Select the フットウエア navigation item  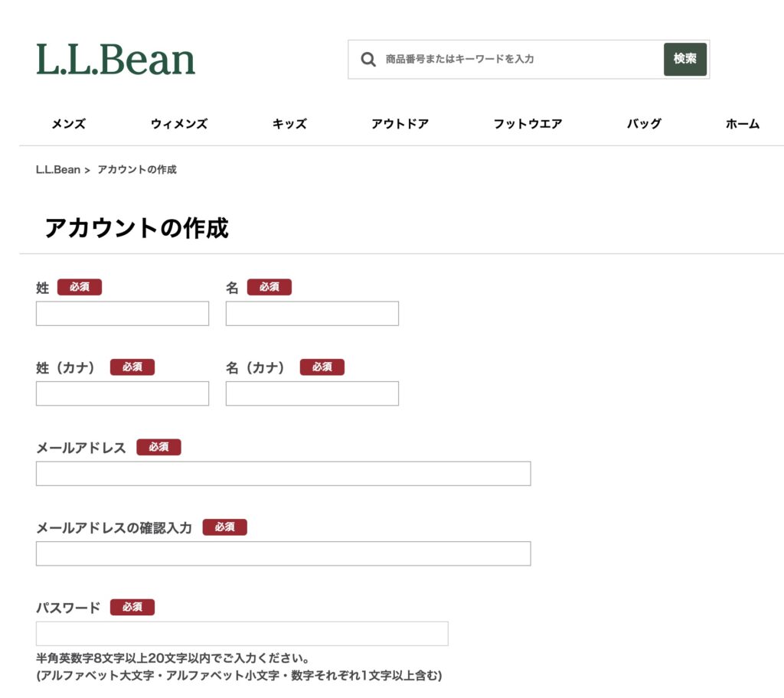(528, 123)
